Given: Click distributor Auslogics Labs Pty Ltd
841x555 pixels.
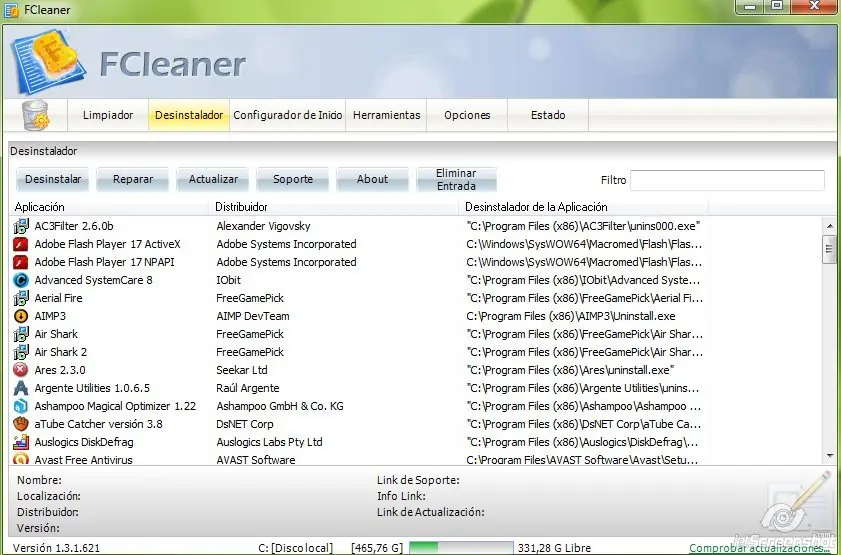Looking at the screenshot, I should coord(269,442).
